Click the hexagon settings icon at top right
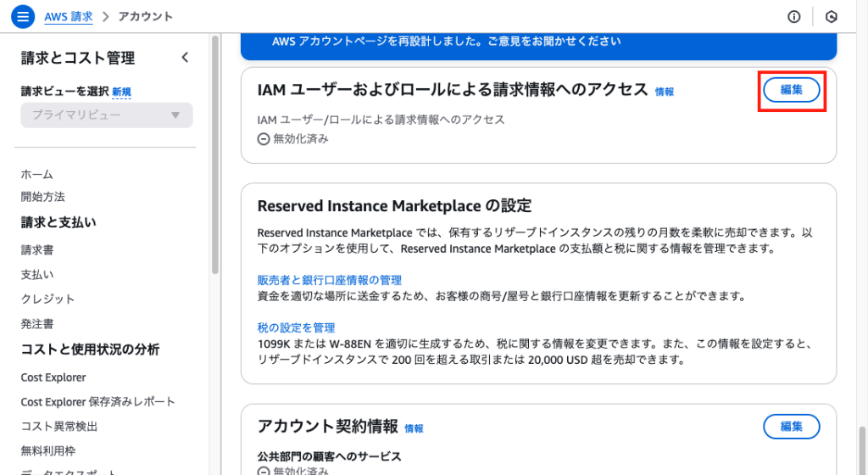This screenshot has width=868, height=475. coord(831,17)
